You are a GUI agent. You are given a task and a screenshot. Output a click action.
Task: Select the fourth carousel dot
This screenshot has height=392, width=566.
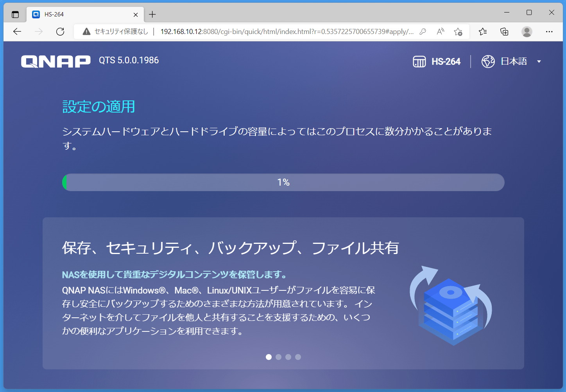pos(298,357)
